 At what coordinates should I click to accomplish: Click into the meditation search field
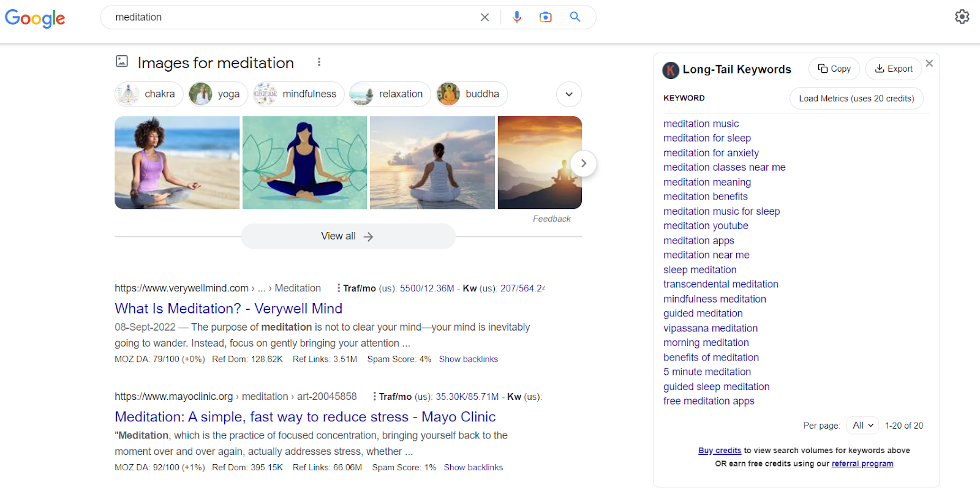[x=288, y=17]
